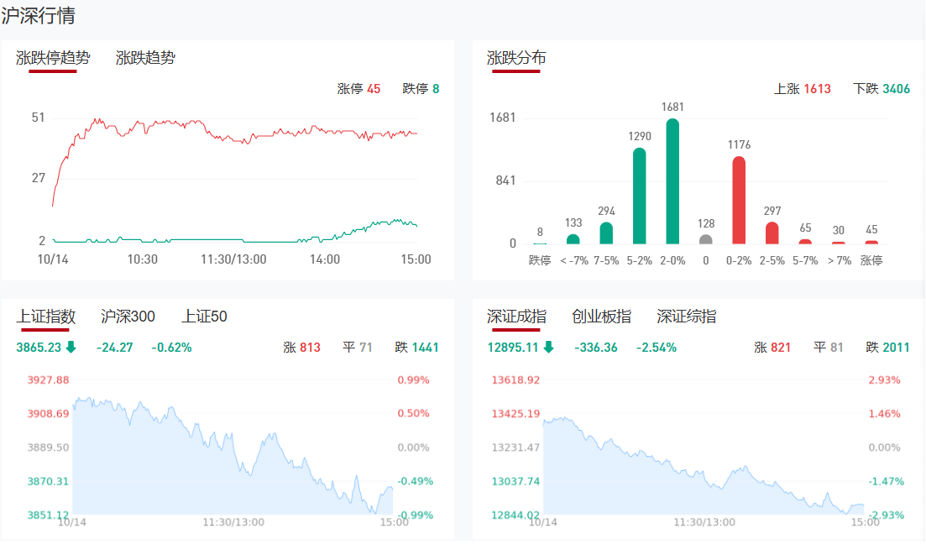This screenshot has height=560, width=926.
Task: Click the green 5-2% bar labeled 1290
Action: [x=639, y=196]
